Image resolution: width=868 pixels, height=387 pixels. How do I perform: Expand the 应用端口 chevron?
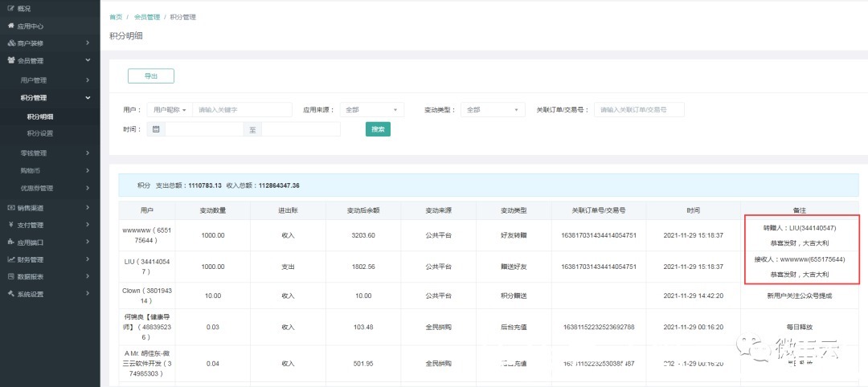88,242
